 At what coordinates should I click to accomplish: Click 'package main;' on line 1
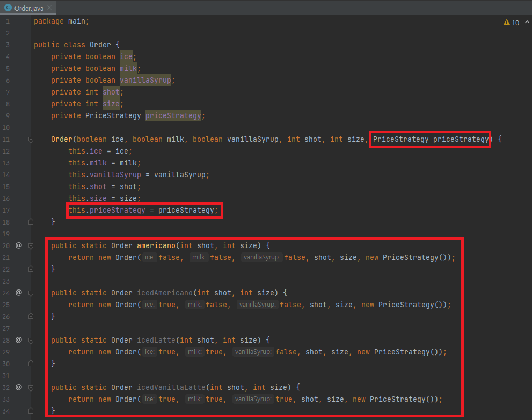(61, 21)
